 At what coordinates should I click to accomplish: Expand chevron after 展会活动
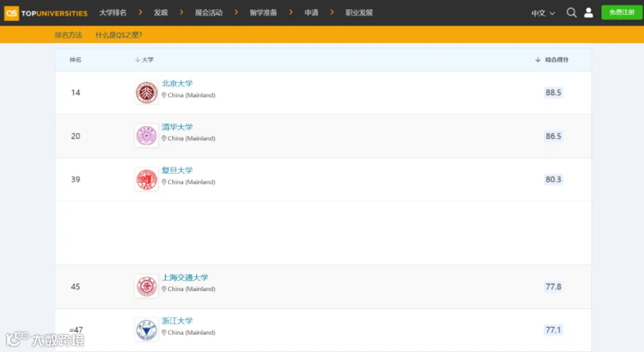(x=236, y=12)
